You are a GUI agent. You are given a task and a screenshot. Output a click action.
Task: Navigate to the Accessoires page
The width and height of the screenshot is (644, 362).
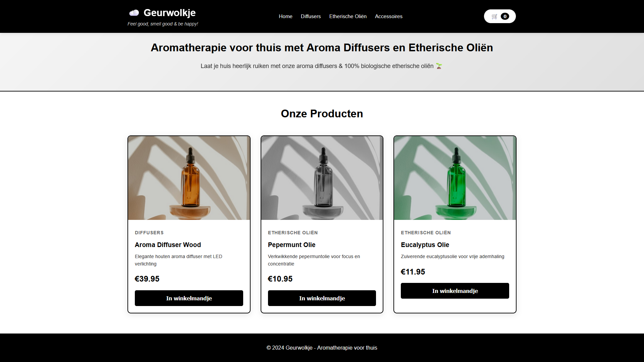pyautogui.click(x=388, y=16)
